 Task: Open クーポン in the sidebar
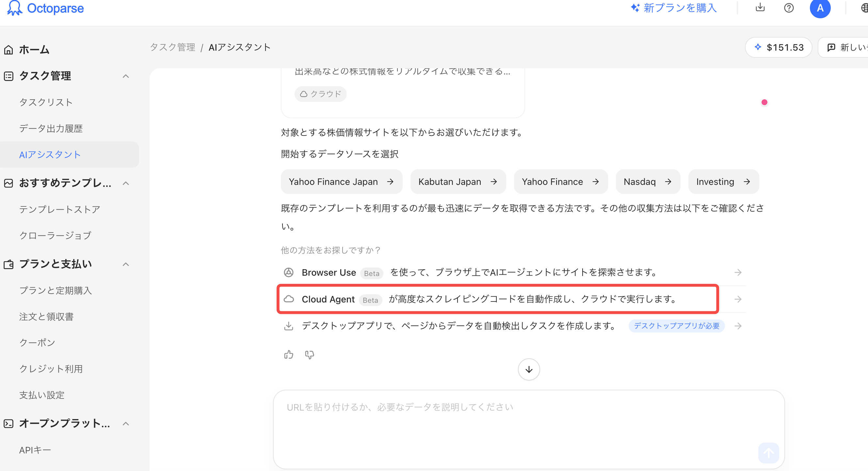click(x=37, y=343)
